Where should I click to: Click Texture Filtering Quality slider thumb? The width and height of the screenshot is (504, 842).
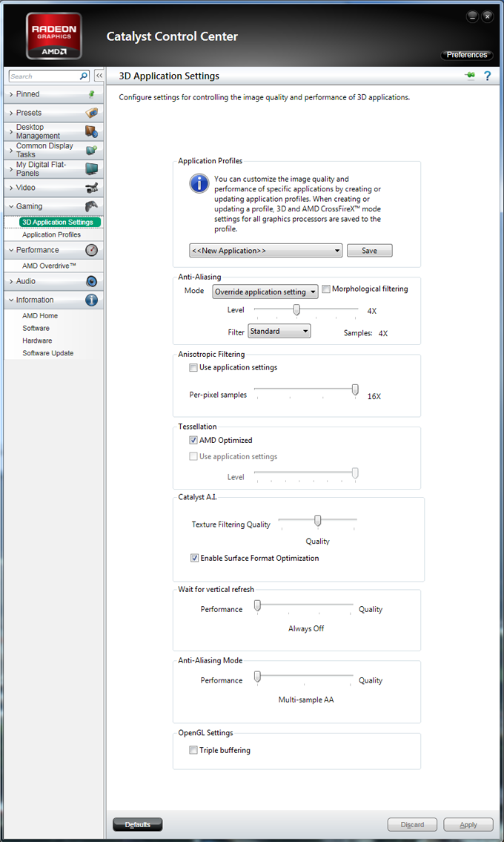(x=318, y=520)
